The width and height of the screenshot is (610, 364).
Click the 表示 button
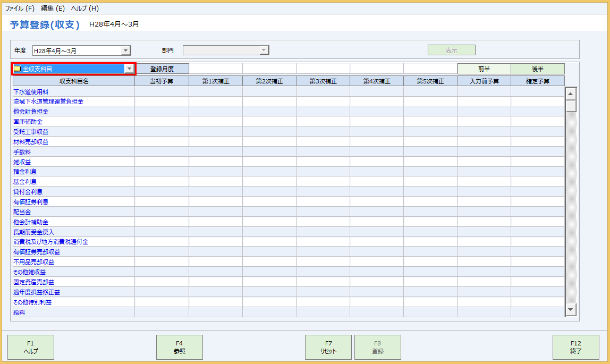451,50
